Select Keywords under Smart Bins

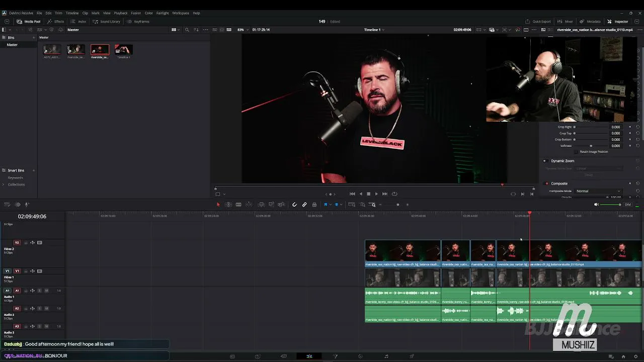15,177
